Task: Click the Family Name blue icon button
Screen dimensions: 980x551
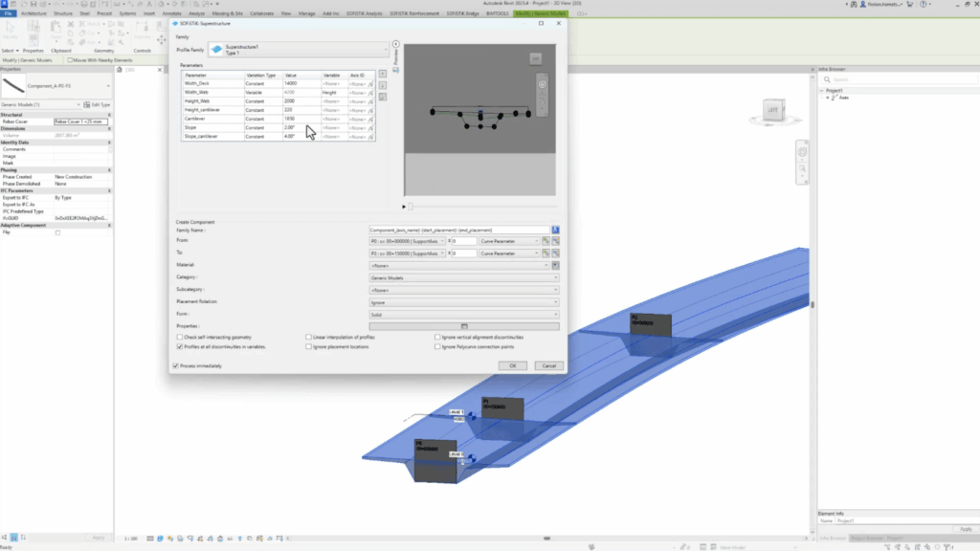Action: coord(555,231)
